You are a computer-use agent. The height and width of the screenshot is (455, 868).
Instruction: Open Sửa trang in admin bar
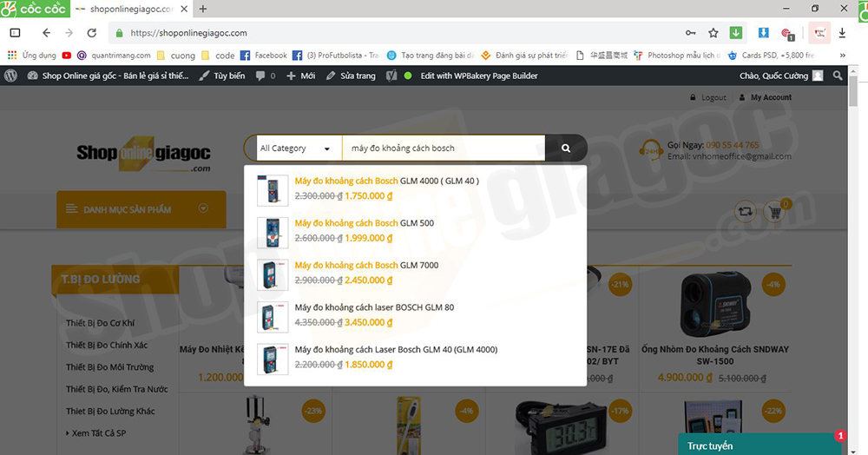point(351,76)
